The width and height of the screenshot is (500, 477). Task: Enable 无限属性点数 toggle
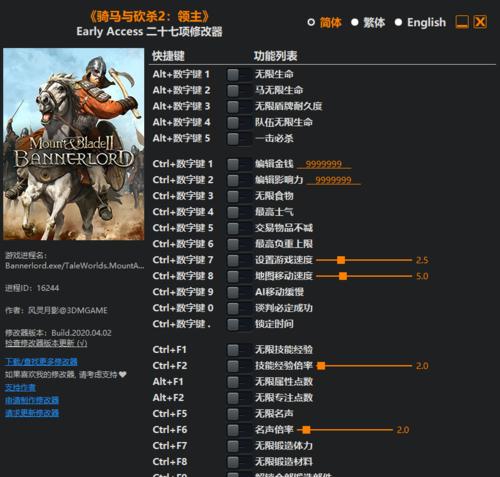click(x=239, y=382)
